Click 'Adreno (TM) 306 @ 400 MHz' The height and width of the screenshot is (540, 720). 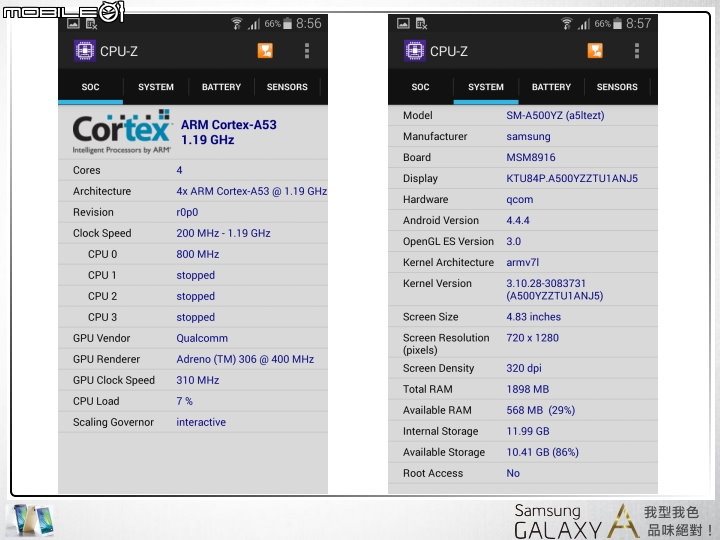click(245, 359)
